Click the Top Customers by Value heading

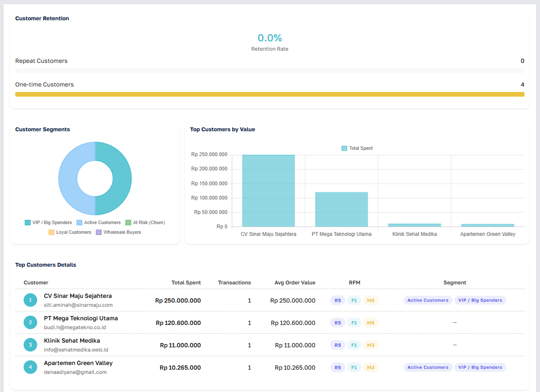click(223, 130)
